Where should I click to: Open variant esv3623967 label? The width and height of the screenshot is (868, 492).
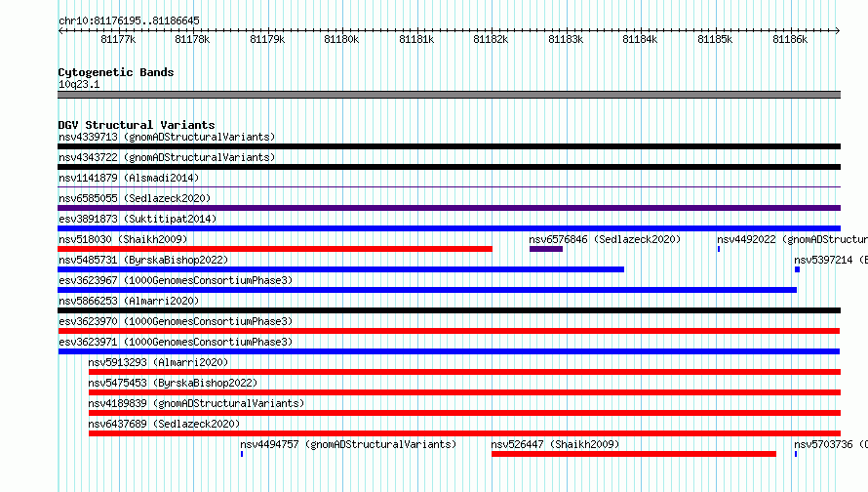click(176, 280)
